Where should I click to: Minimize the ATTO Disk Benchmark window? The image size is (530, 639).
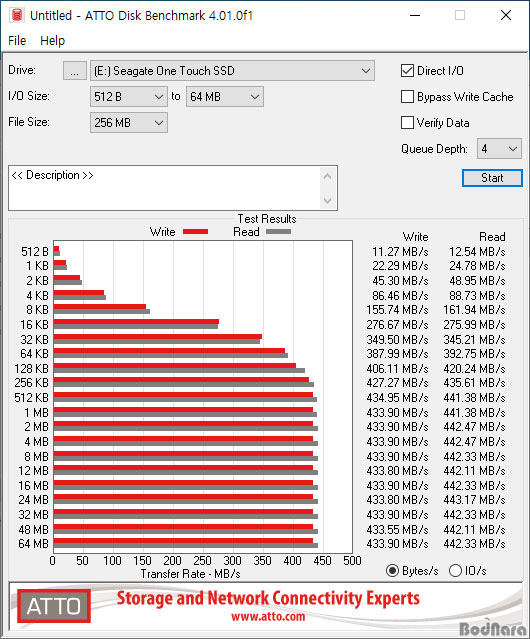415,15
